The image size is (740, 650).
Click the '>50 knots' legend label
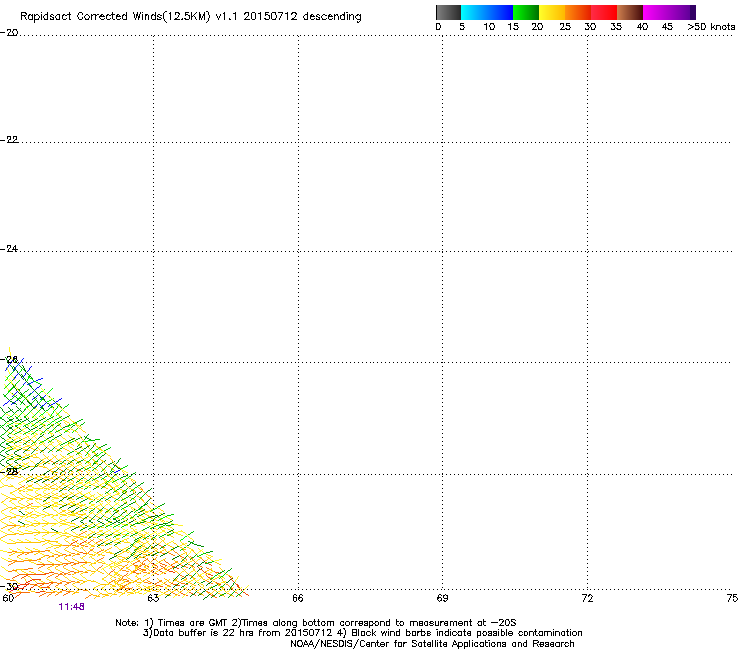[711, 27]
